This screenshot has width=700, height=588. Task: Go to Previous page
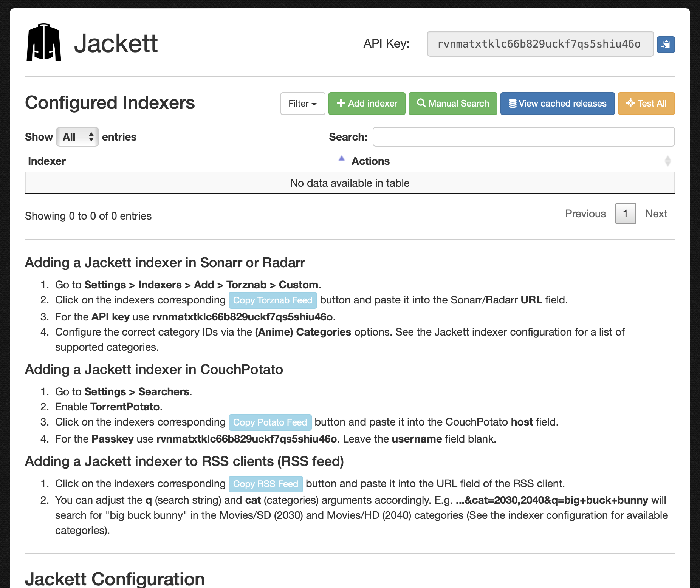tap(585, 214)
